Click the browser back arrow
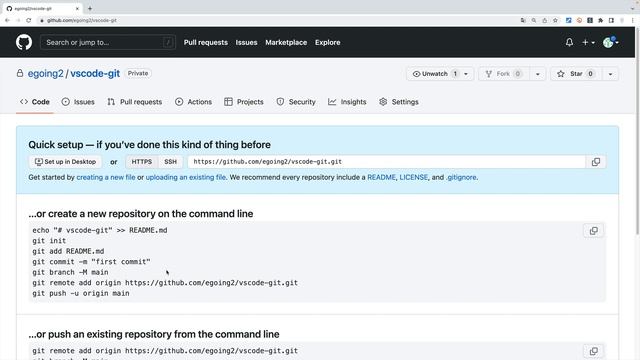The height and width of the screenshot is (360, 640). (7, 20)
